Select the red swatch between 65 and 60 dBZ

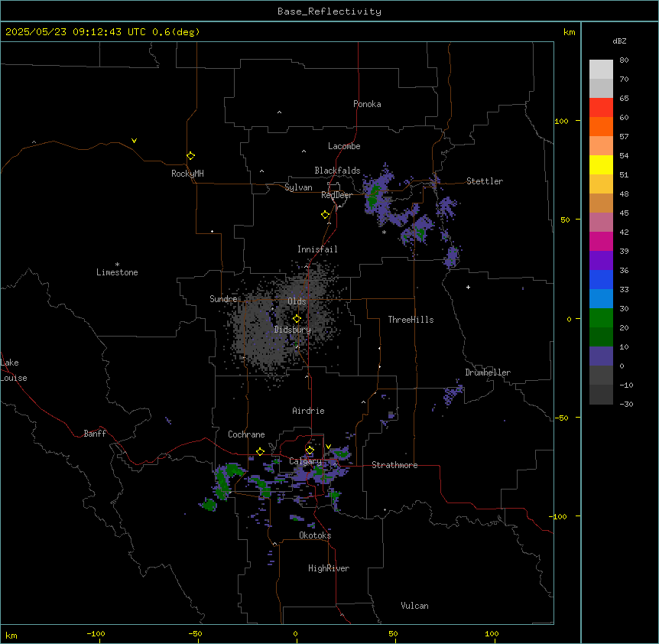[601, 108]
